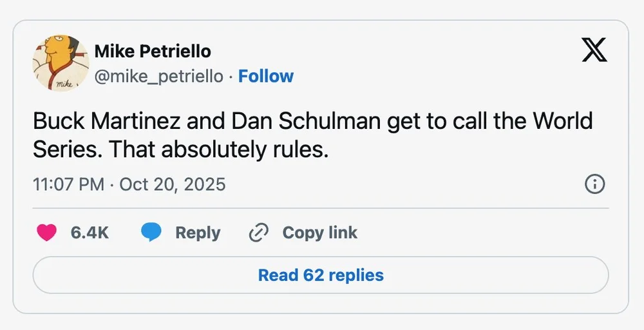Click the pink heart like icon
This screenshot has width=644, height=330.
[46, 233]
